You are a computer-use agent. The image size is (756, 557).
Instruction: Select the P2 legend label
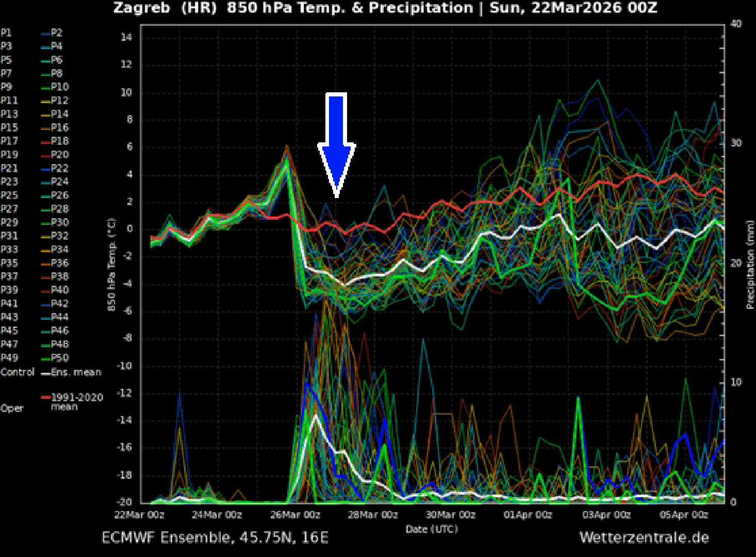pos(57,32)
